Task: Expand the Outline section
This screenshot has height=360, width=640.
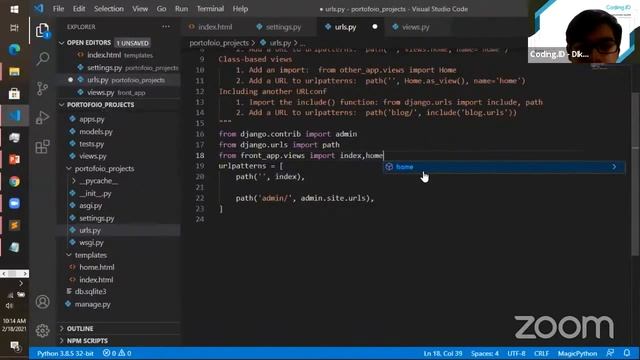Action: (80, 329)
